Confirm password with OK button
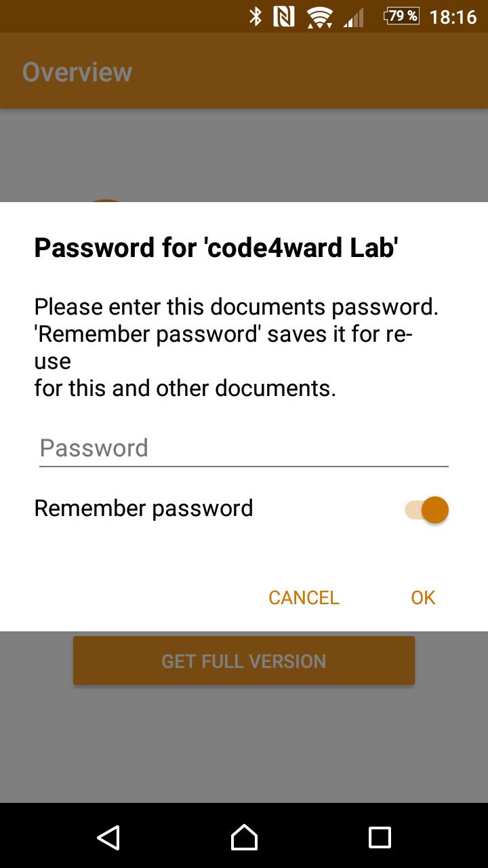488x868 pixels. (423, 597)
